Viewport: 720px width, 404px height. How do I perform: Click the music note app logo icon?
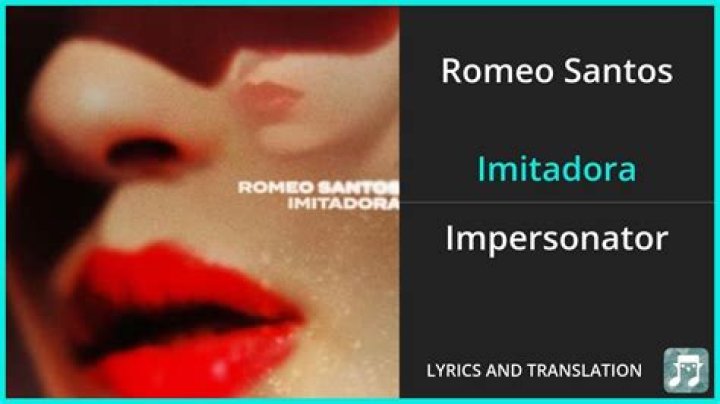point(686,370)
